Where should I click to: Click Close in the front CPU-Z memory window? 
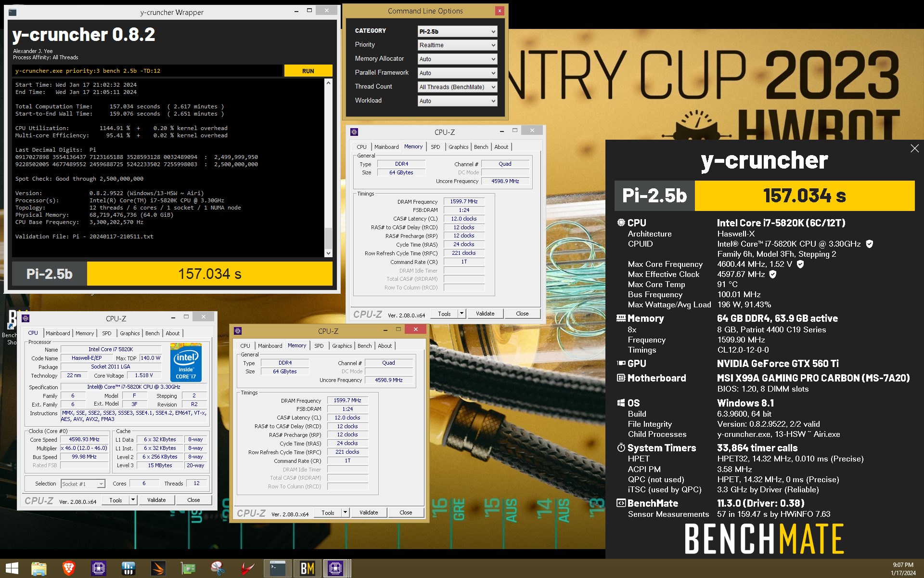click(406, 512)
